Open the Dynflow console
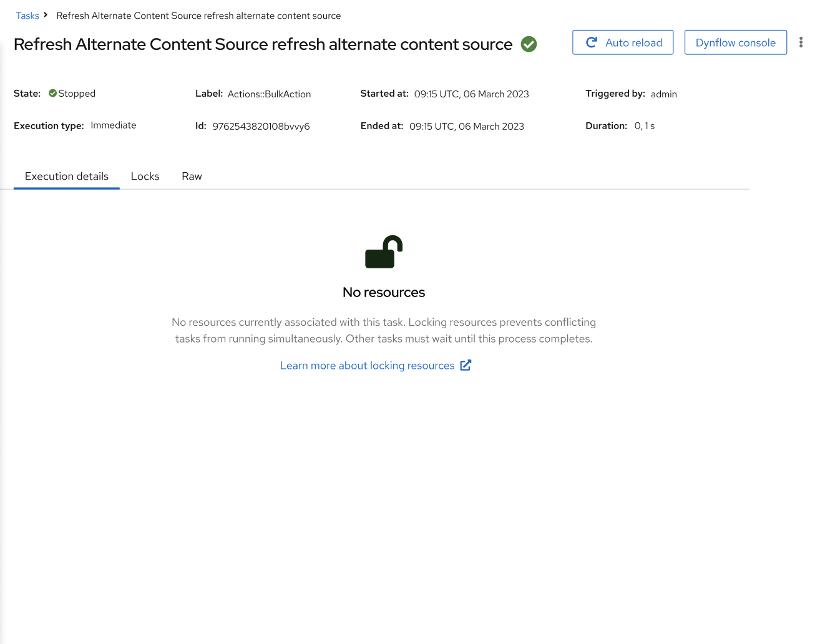815x644 pixels. pos(735,42)
